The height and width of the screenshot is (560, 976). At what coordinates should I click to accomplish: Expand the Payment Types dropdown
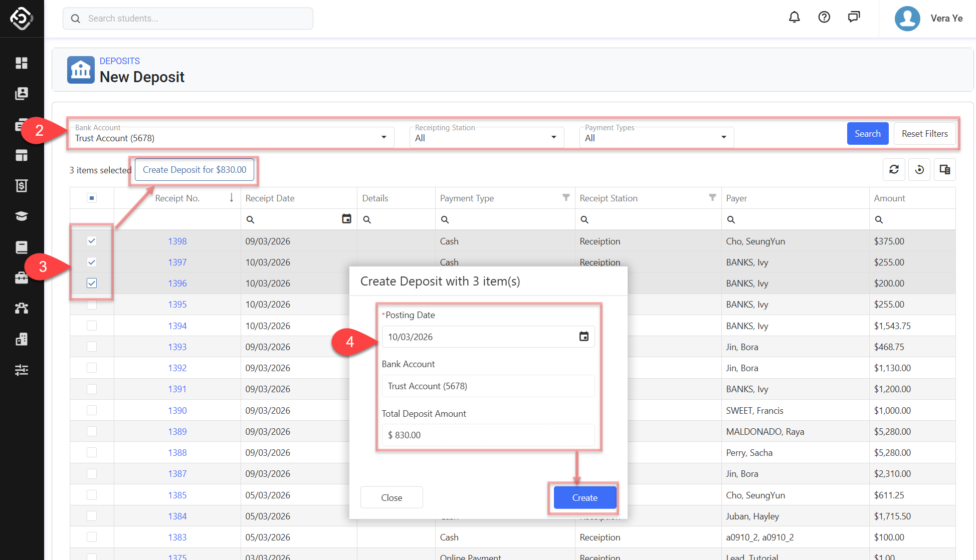tap(723, 137)
